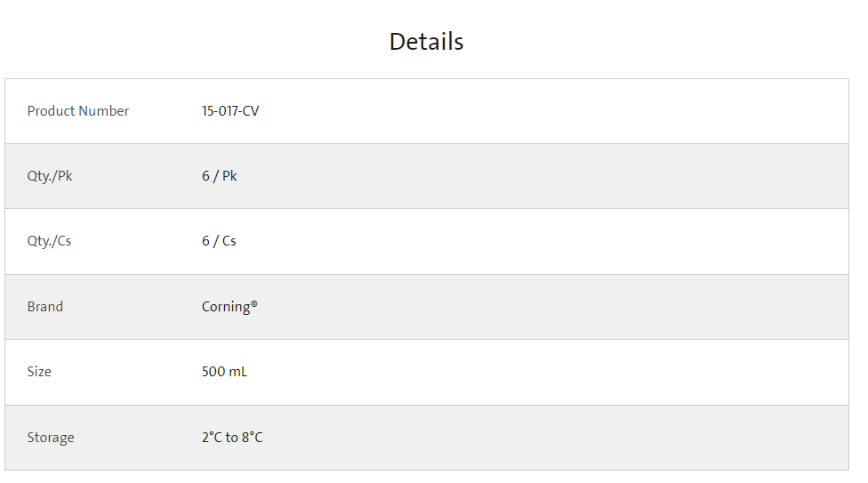Click the Product Number table row
This screenshot has width=868, height=483.
click(427, 111)
